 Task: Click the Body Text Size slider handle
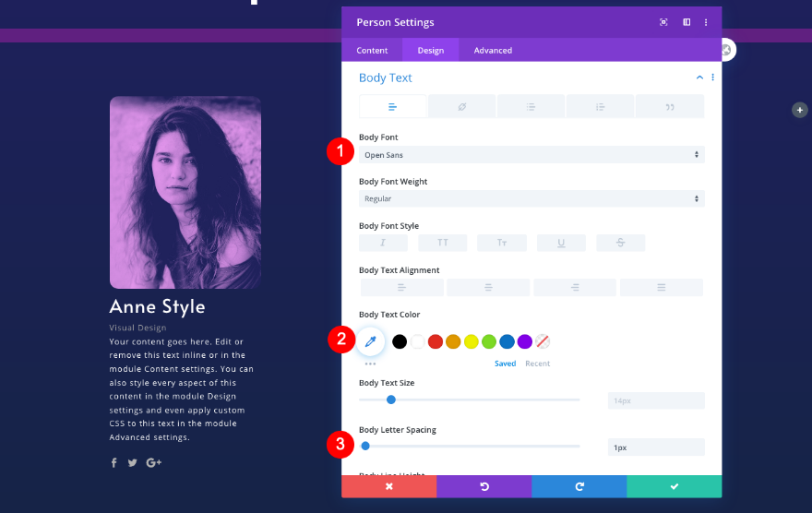[391, 400]
